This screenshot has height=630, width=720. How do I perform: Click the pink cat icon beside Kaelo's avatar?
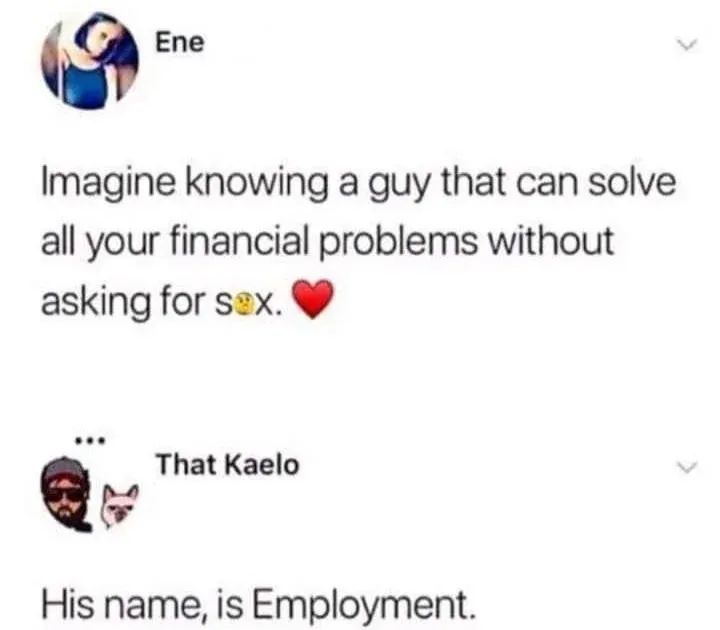click(x=119, y=505)
